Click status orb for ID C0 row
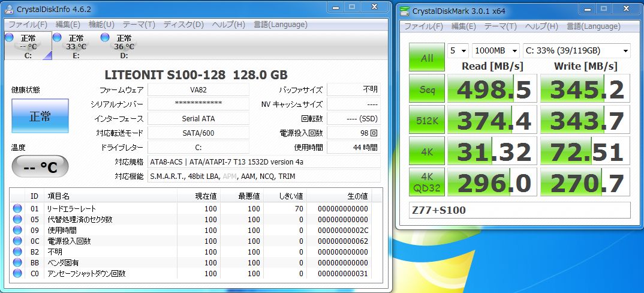The height and width of the screenshot is (293, 644). (x=17, y=273)
